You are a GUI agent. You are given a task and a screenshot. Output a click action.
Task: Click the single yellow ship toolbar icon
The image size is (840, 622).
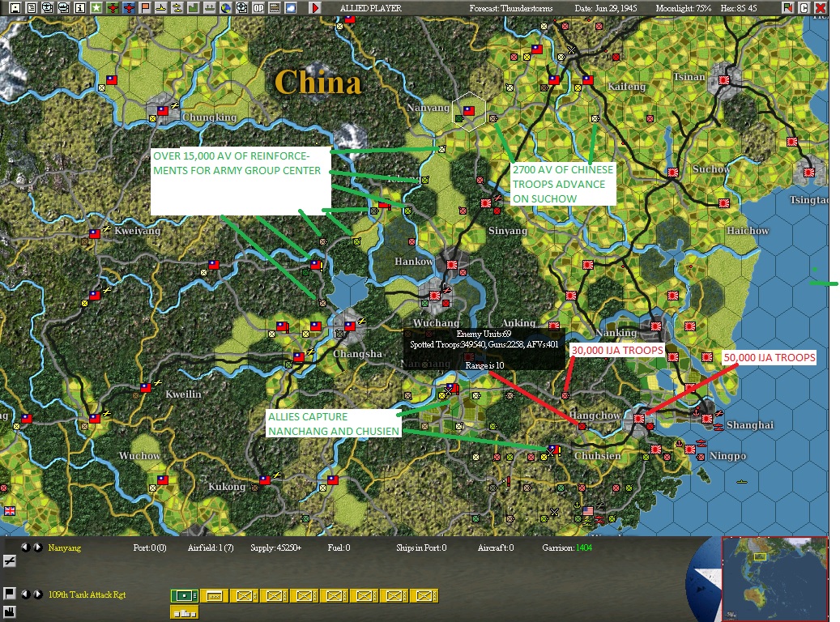pos(160,7)
